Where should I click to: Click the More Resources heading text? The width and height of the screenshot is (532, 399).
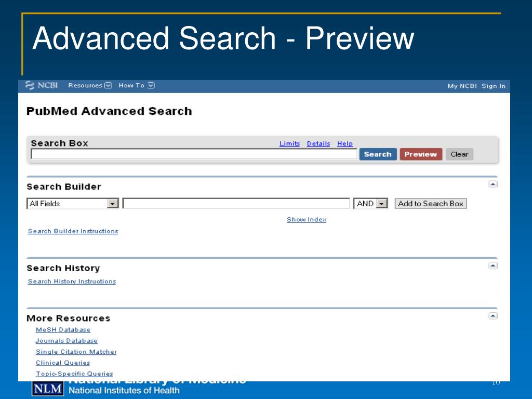pos(68,318)
